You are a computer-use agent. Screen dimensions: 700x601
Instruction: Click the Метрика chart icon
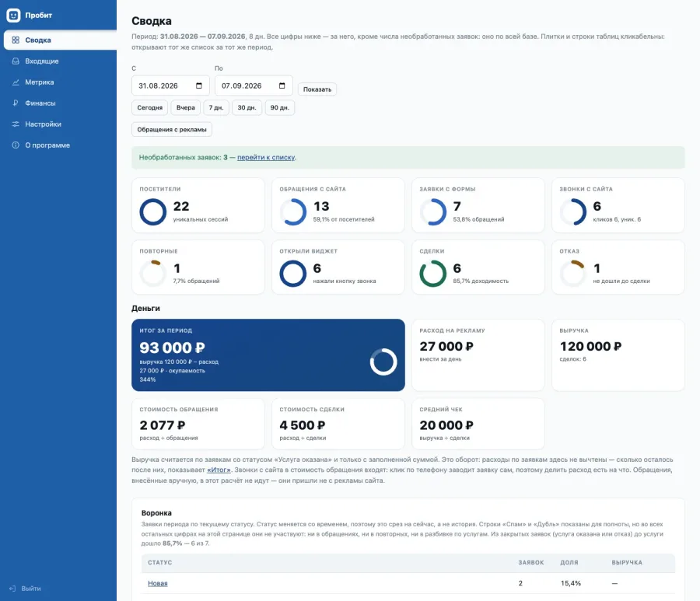coord(16,82)
